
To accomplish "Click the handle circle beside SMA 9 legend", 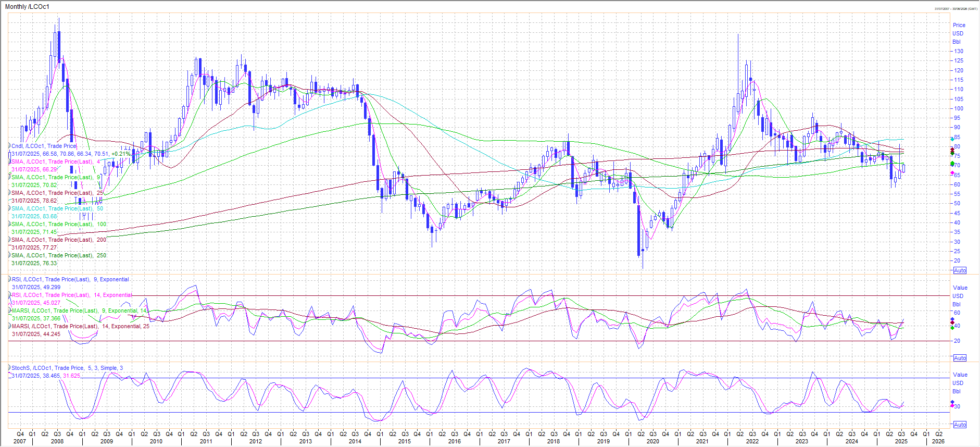I will click(x=9, y=177).
